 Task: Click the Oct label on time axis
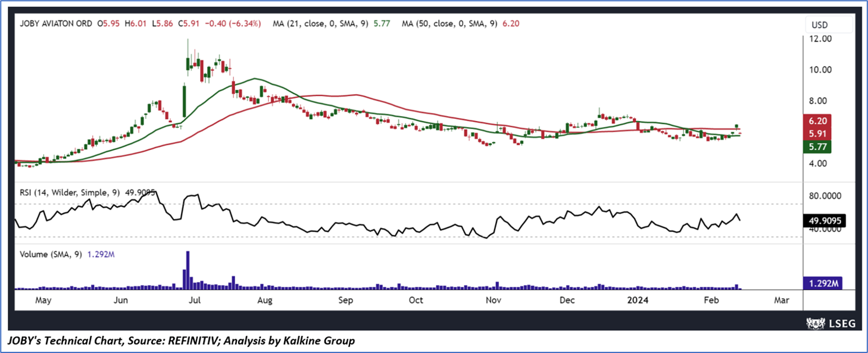tap(416, 301)
